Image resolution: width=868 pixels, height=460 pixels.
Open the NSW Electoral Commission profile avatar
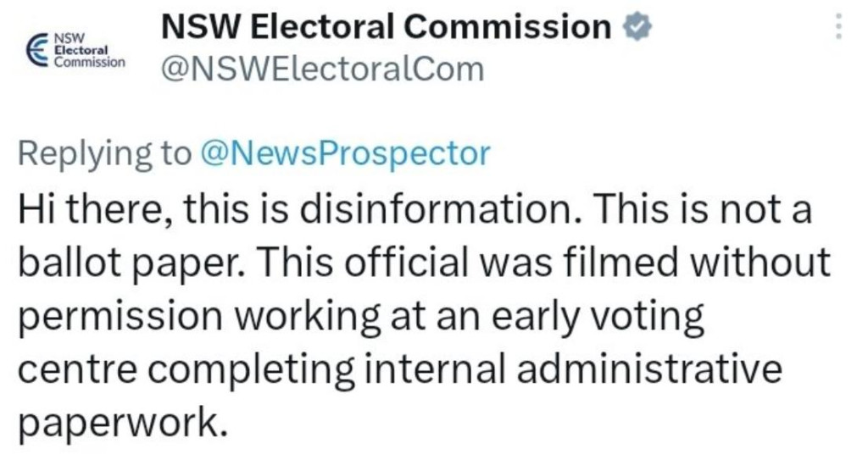point(75,50)
